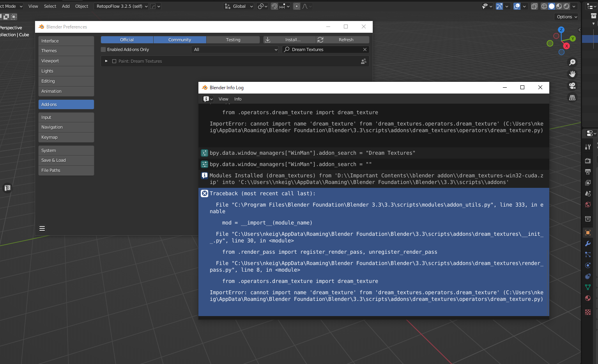Click the sidebar toggle icon at viewport left edge

point(7,188)
